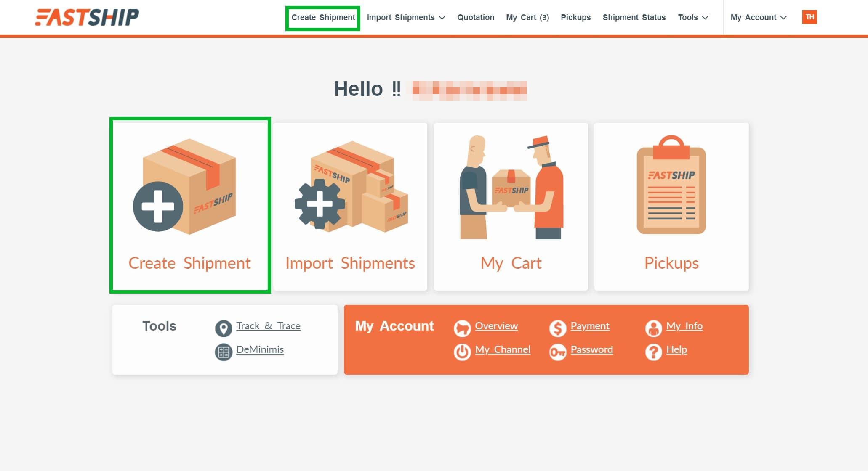Open the Password link
The height and width of the screenshot is (471, 868).
(x=591, y=349)
